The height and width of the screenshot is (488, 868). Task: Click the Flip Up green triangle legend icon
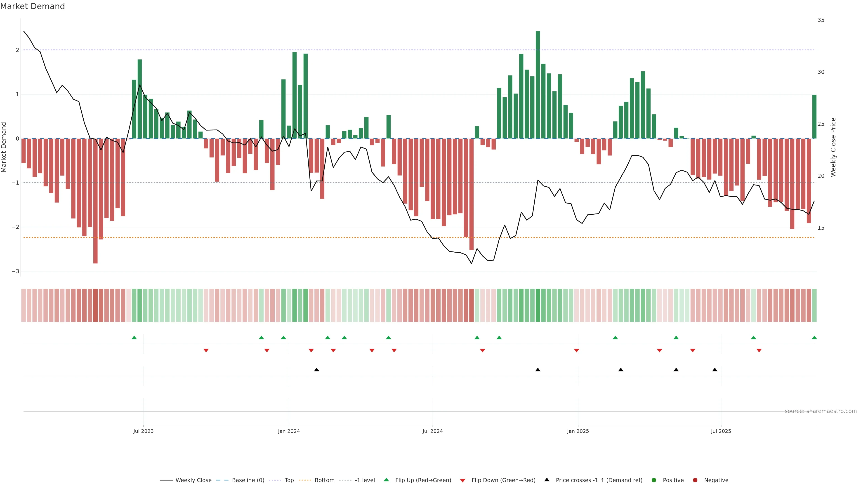pyautogui.click(x=387, y=480)
